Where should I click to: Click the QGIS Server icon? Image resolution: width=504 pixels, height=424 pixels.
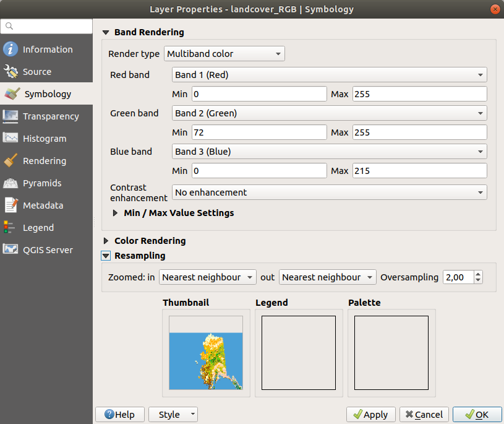tap(11, 250)
